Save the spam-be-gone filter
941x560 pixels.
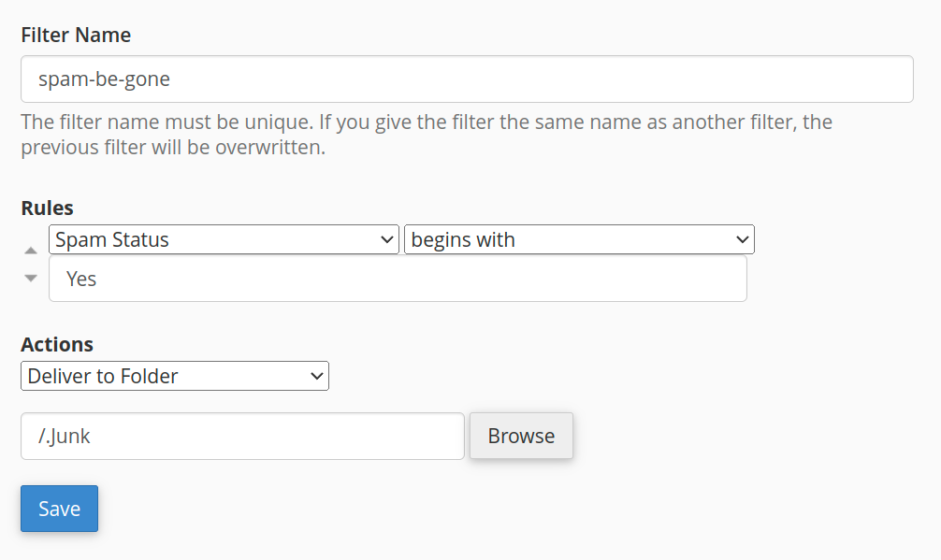click(59, 509)
